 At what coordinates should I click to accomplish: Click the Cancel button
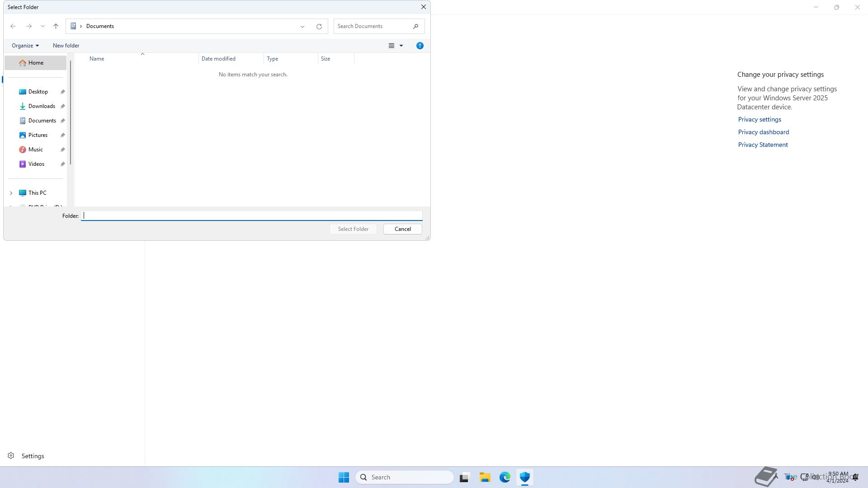[402, 229]
